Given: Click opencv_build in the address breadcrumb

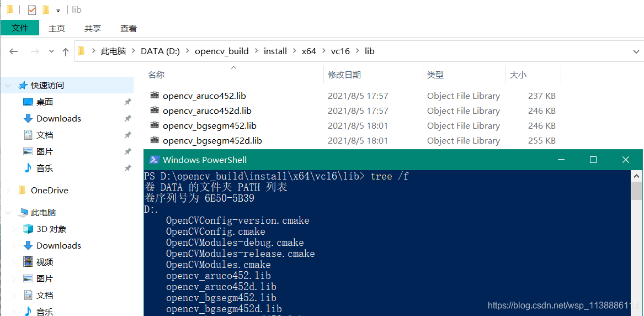Looking at the screenshot, I should tap(222, 51).
